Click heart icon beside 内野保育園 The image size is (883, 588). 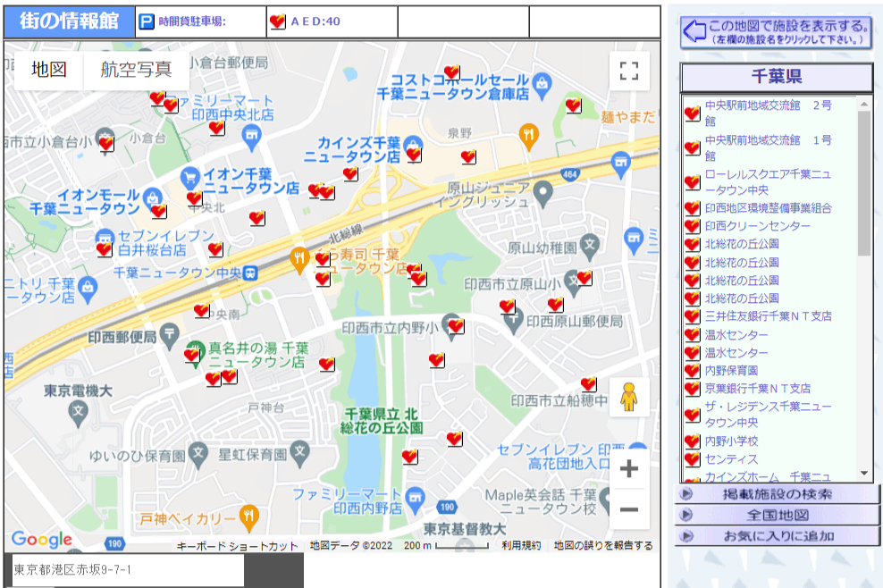[x=692, y=371]
